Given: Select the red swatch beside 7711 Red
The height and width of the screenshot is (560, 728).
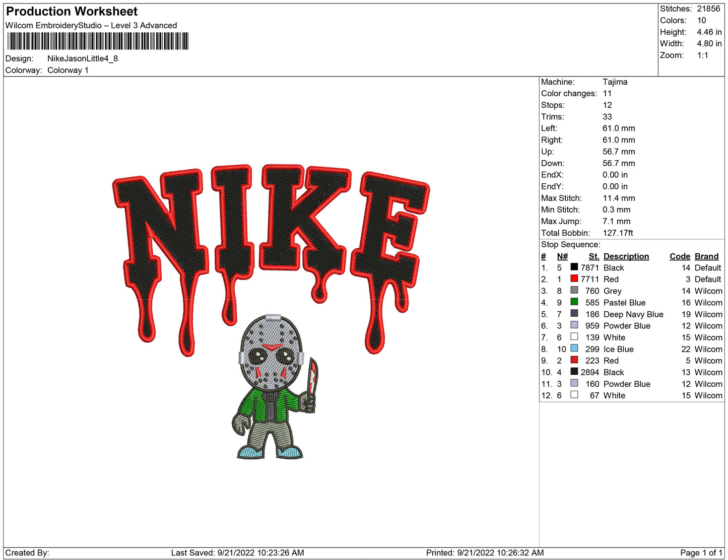Looking at the screenshot, I should 574,278.
